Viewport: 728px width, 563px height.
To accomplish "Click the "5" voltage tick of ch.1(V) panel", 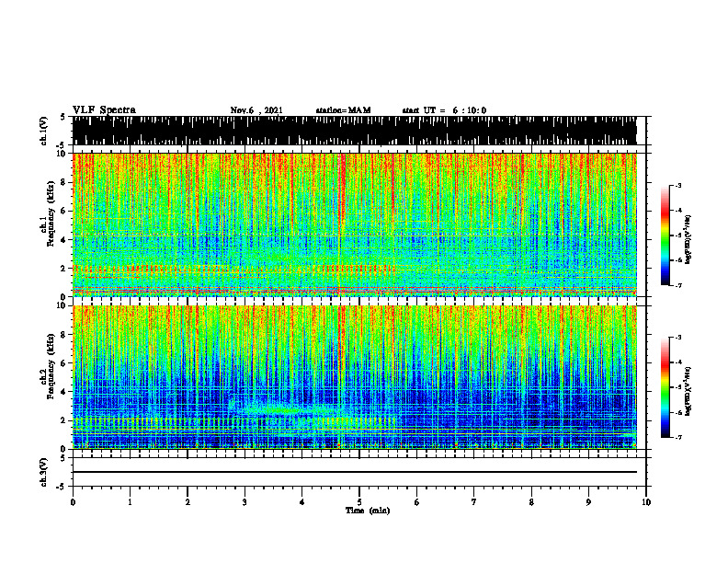I will click(63, 117).
